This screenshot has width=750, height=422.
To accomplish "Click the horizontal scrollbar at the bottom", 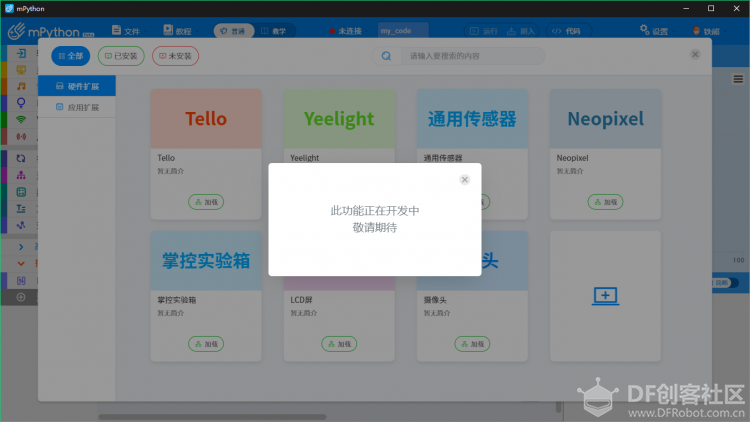I will tap(212, 417).
